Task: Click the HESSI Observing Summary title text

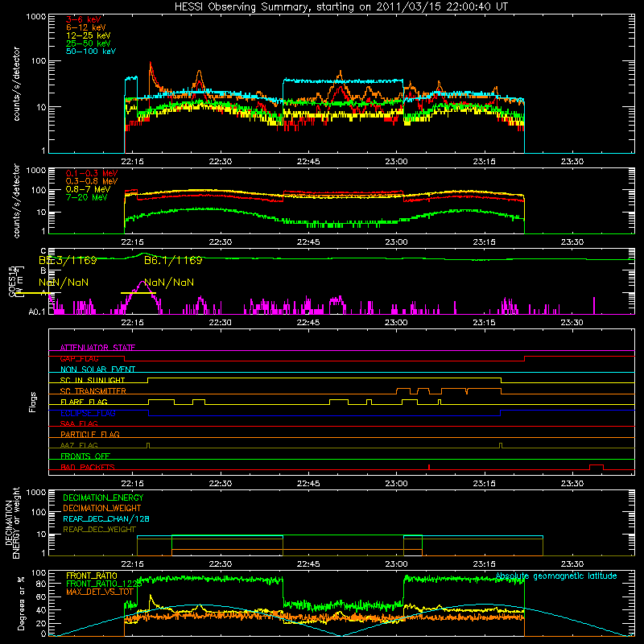Action: pos(341,6)
